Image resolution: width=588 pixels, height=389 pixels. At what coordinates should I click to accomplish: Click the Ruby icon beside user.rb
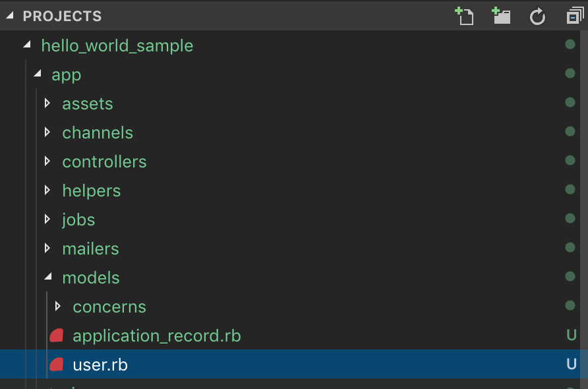tap(57, 364)
